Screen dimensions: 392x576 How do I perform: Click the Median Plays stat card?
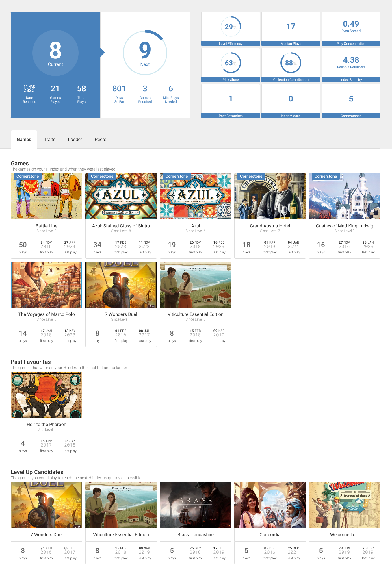coord(291,29)
